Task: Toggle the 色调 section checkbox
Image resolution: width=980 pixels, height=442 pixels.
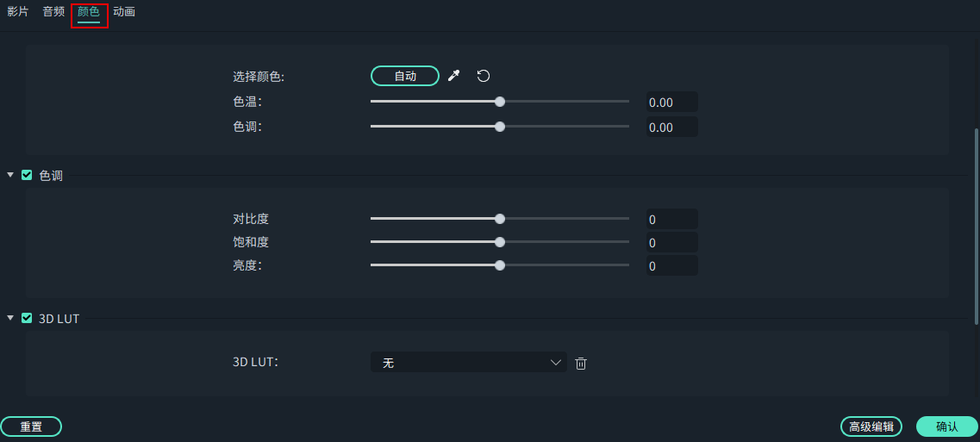Action: point(27,175)
